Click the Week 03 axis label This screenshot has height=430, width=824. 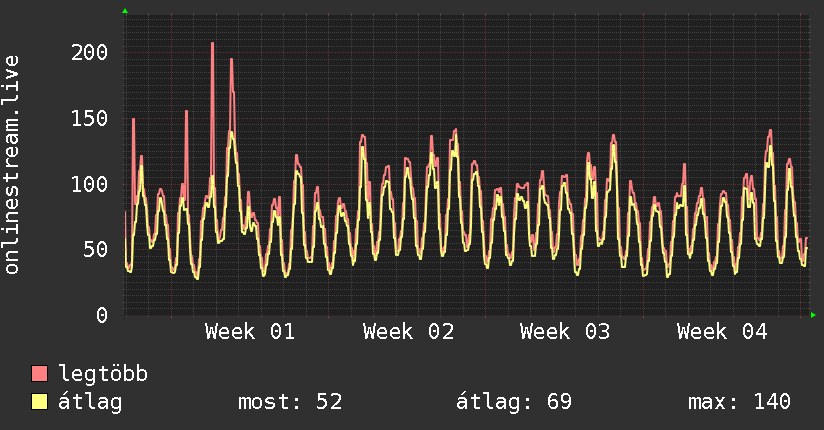point(565,332)
